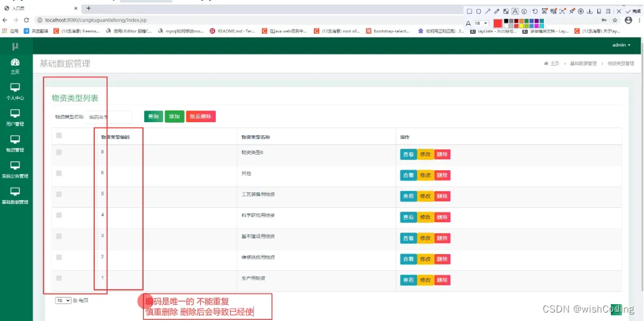Check the row for 其他
644x321 pixels.
pos(58,173)
